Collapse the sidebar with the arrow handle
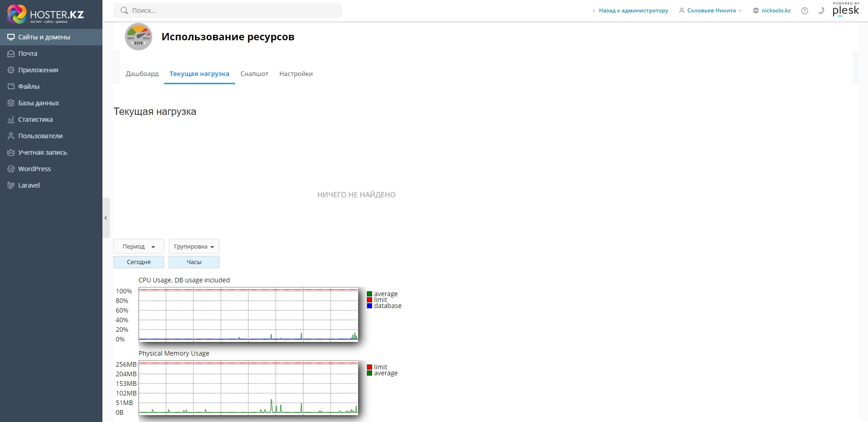Screen dimensions: 868x422 106,218
